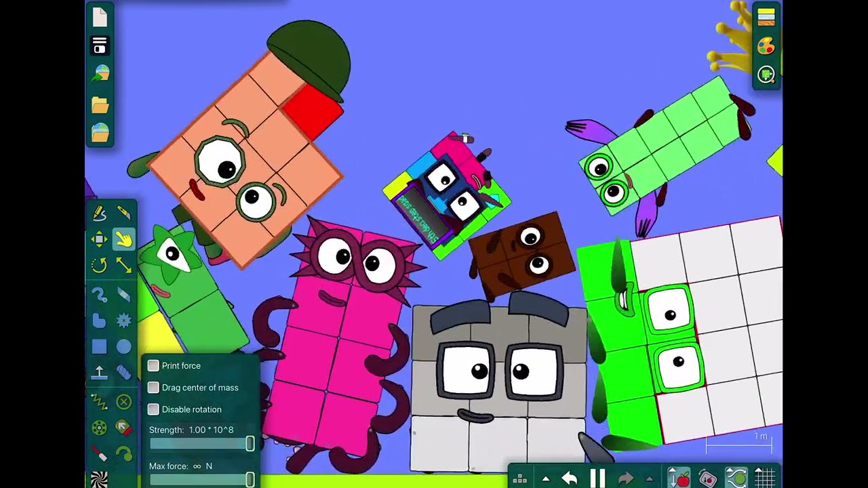Screen dimensions: 868x488
Task: Select the Thruster tool
Action: [123, 428]
